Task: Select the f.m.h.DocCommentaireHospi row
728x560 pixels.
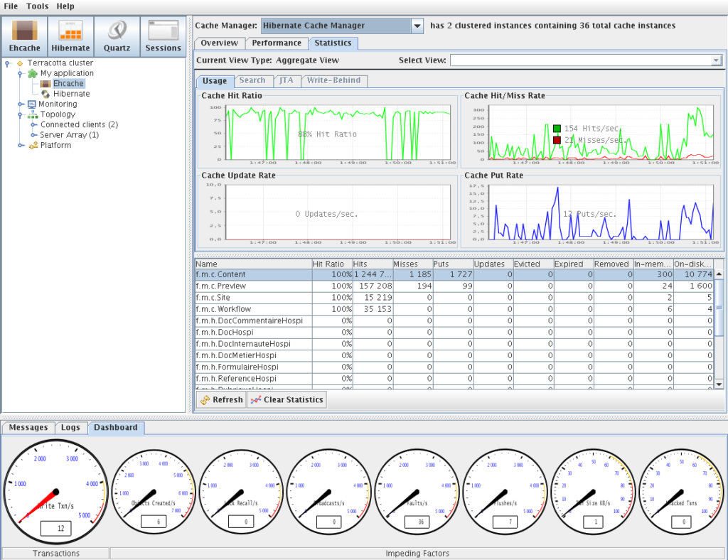Action: coord(454,321)
